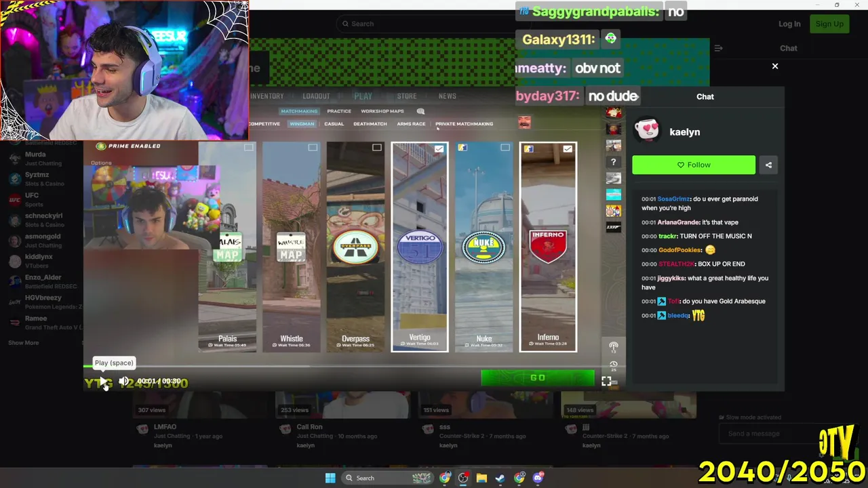Play the clip with the play button
868x488 pixels.
pos(103,382)
